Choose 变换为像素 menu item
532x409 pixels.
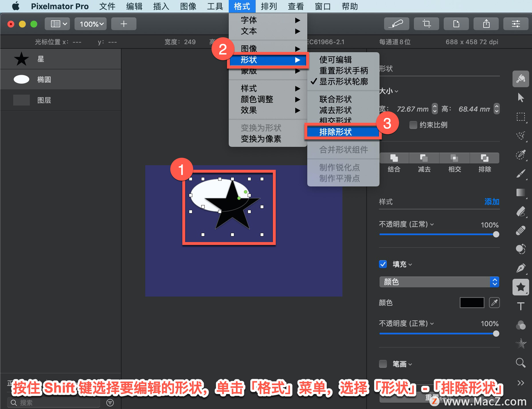(x=268, y=139)
